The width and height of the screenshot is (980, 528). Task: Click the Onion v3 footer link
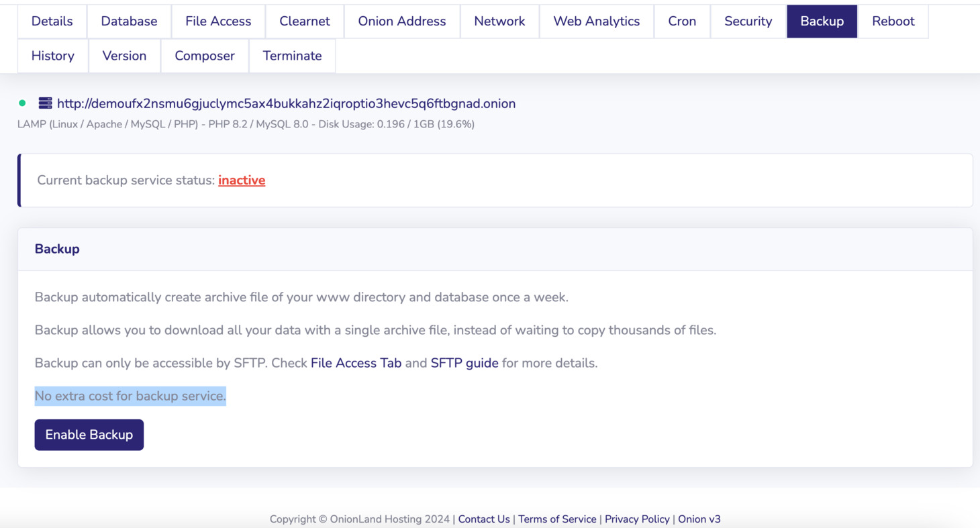[x=699, y=519]
